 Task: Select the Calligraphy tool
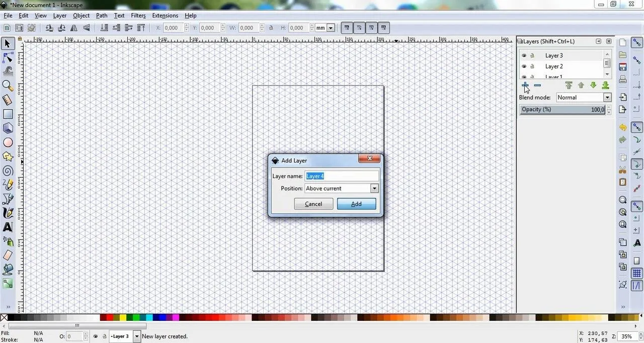8,213
